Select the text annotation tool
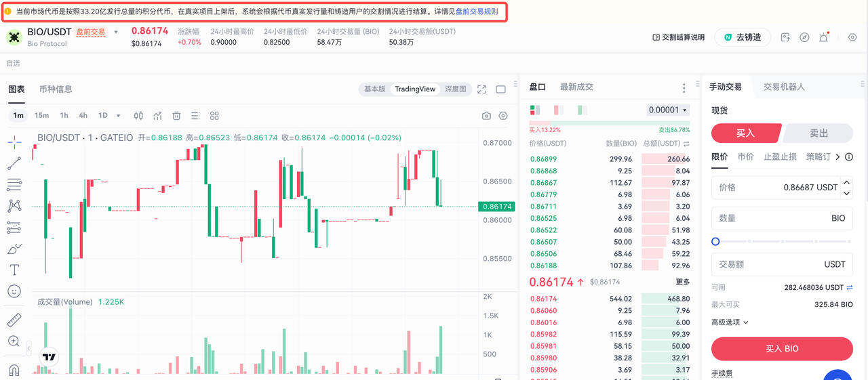The width and height of the screenshot is (868, 380). coord(14,270)
